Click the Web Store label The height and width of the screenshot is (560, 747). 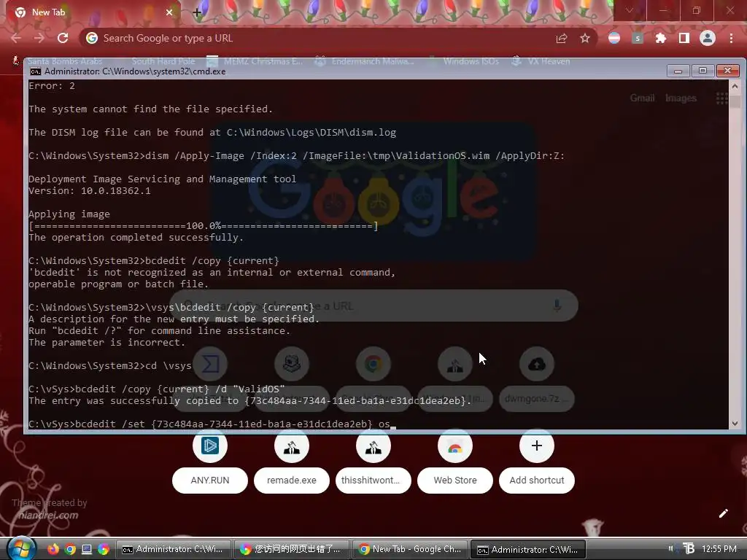coord(455,481)
